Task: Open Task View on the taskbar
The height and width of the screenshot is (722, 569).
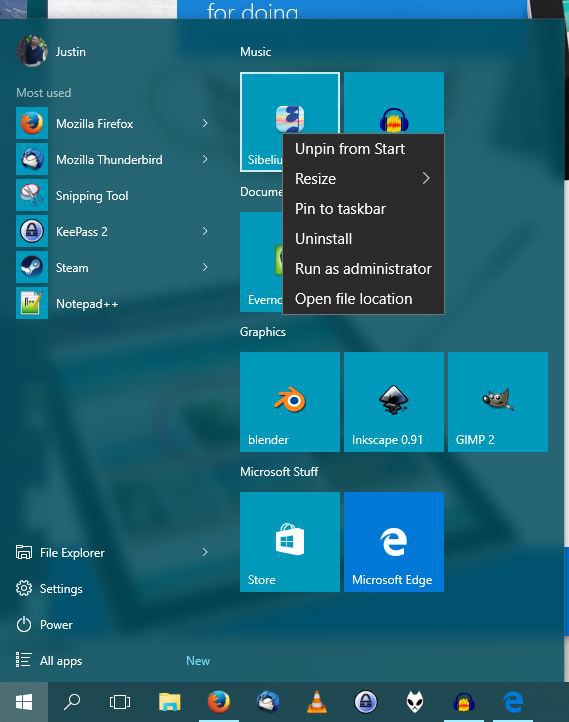Action: click(120, 702)
